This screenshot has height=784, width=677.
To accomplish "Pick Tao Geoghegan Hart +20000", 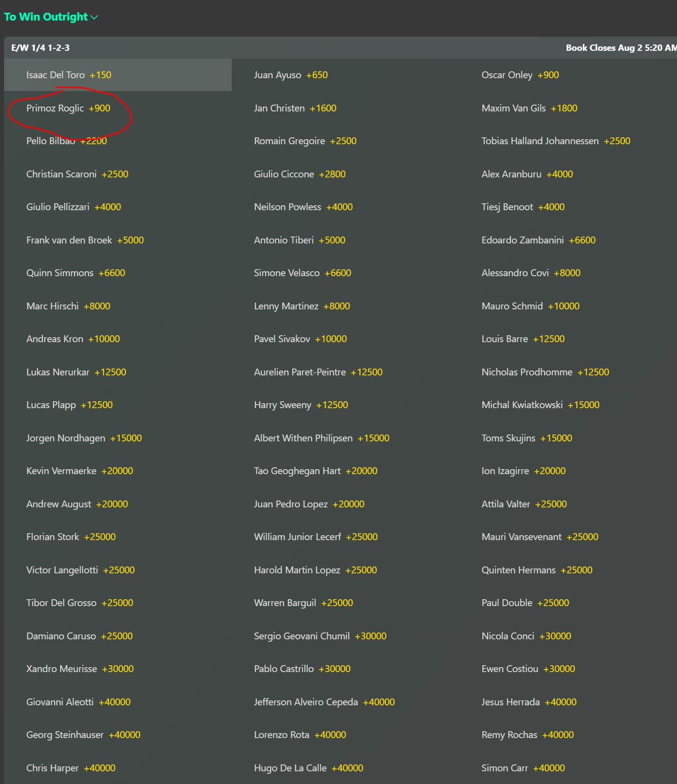I will click(316, 471).
